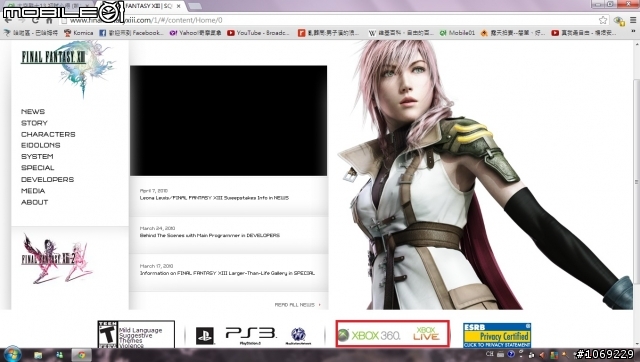
Task: Open the last YouTube bookmark on the bar
Action: click(x=584, y=33)
